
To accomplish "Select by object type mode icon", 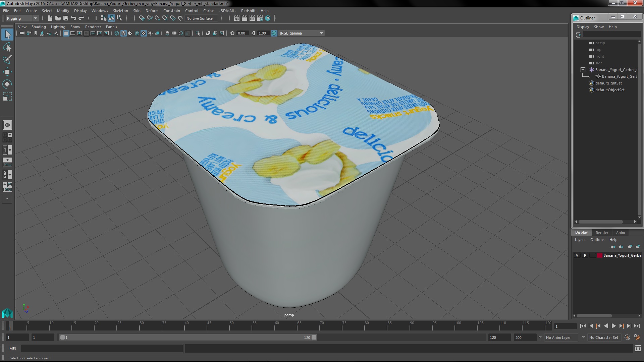I will point(111,18).
